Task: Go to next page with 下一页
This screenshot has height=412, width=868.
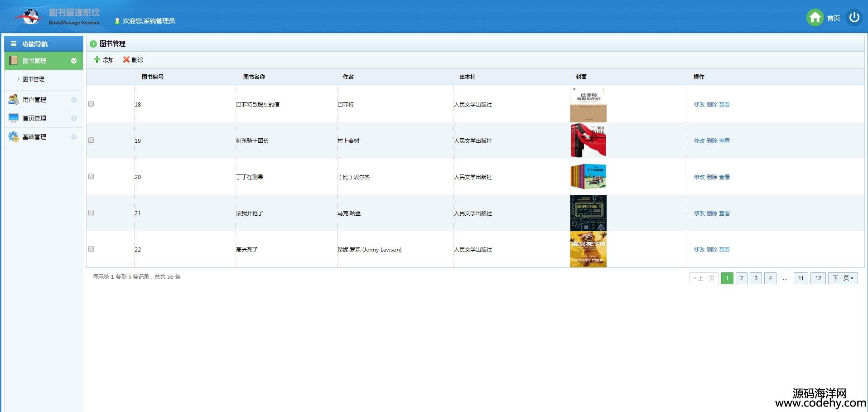Action: (x=843, y=278)
